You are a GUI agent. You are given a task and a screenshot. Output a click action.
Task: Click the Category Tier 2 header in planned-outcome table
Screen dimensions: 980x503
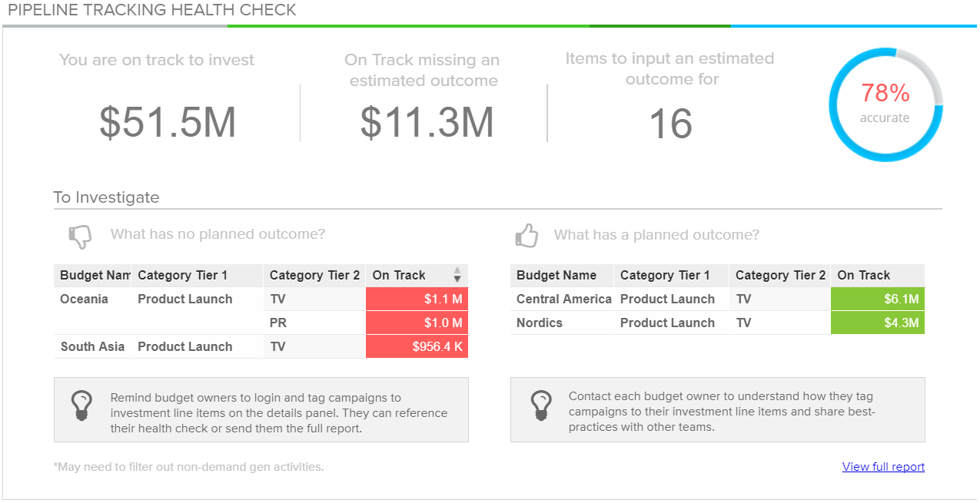[780, 276]
